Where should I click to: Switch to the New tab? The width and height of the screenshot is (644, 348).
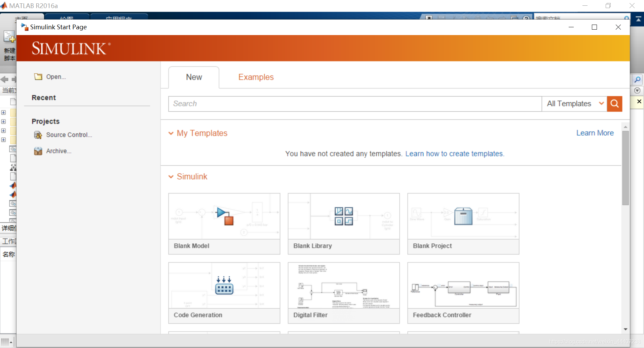point(194,77)
